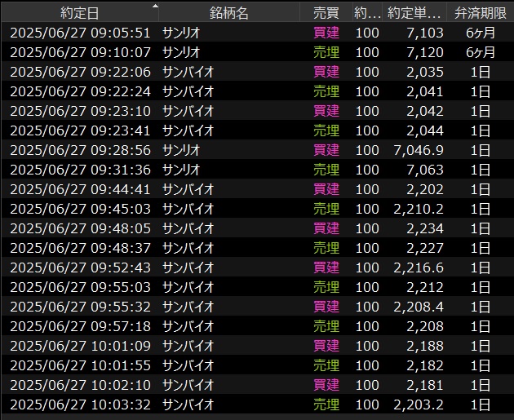This screenshot has height=420, width=514.
Task: Select price 2,042 cell
Action: pyautogui.click(x=425, y=111)
